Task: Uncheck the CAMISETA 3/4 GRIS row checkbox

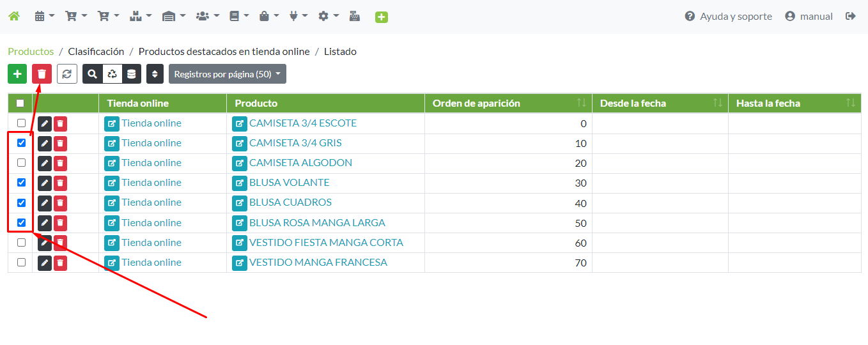Action: 21,142
